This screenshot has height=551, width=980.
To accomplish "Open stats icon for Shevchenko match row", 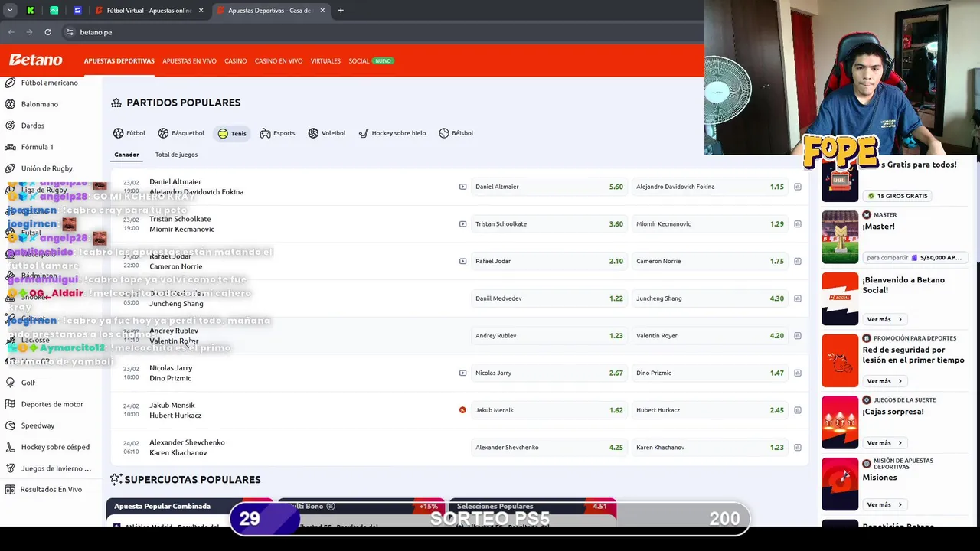I will coord(798,448).
